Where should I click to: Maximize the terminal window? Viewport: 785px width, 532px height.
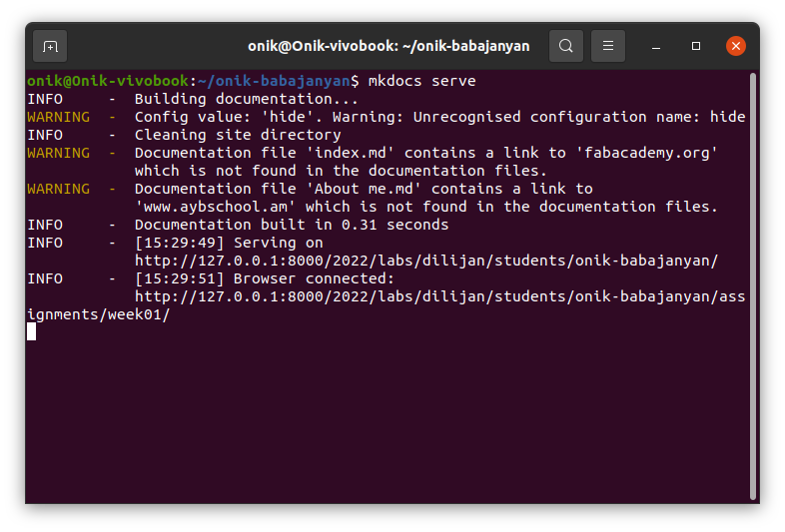pos(696,46)
